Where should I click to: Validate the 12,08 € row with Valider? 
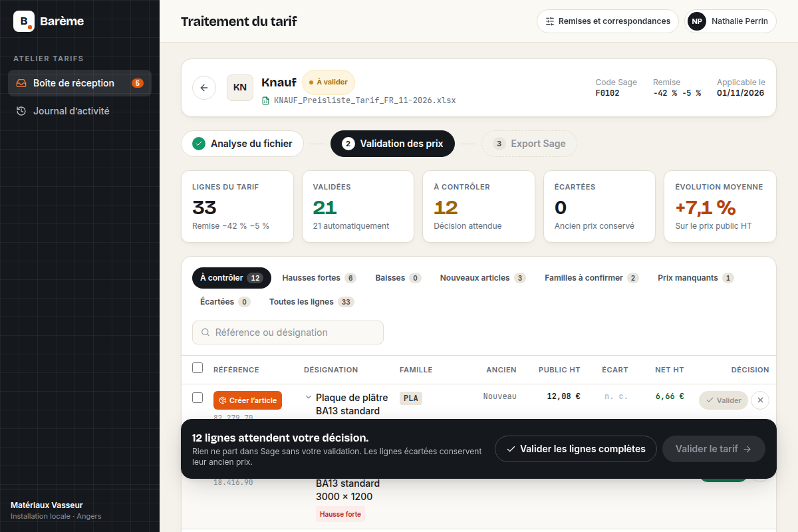tap(724, 400)
